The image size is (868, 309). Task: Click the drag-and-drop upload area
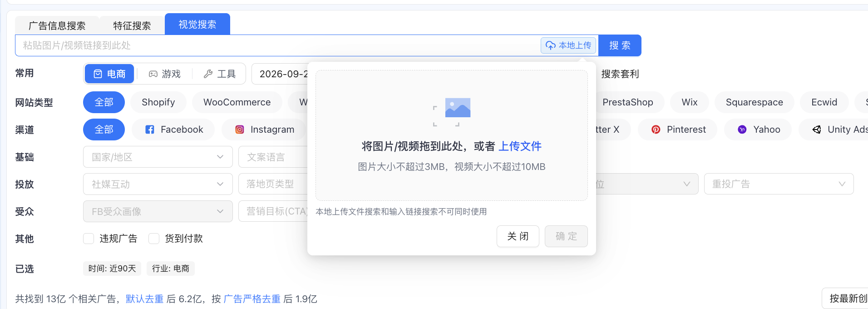click(x=452, y=135)
